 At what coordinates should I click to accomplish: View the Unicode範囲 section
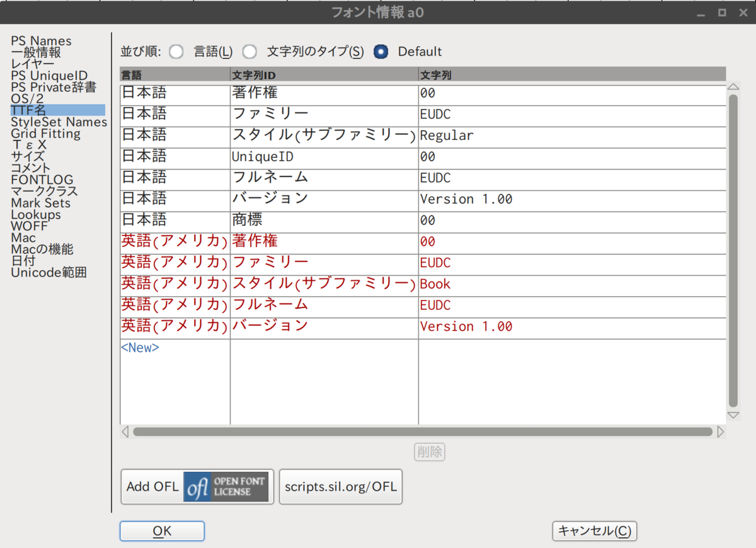coord(48,272)
